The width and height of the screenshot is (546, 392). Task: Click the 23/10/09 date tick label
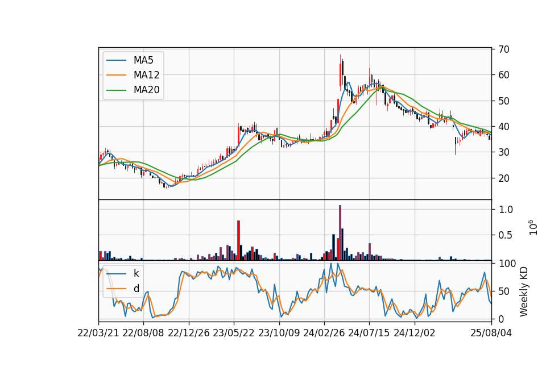click(279, 333)
